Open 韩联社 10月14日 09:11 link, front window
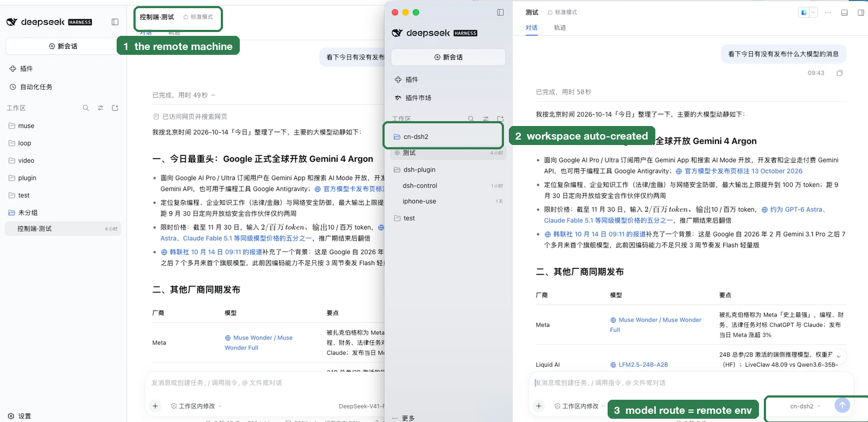 (x=595, y=234)
